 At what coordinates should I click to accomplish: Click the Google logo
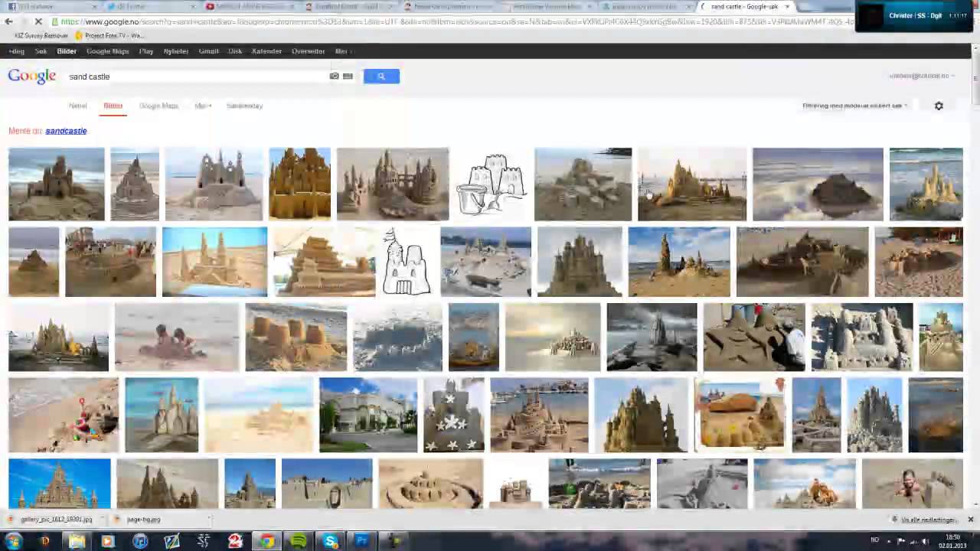coord(32,76)
